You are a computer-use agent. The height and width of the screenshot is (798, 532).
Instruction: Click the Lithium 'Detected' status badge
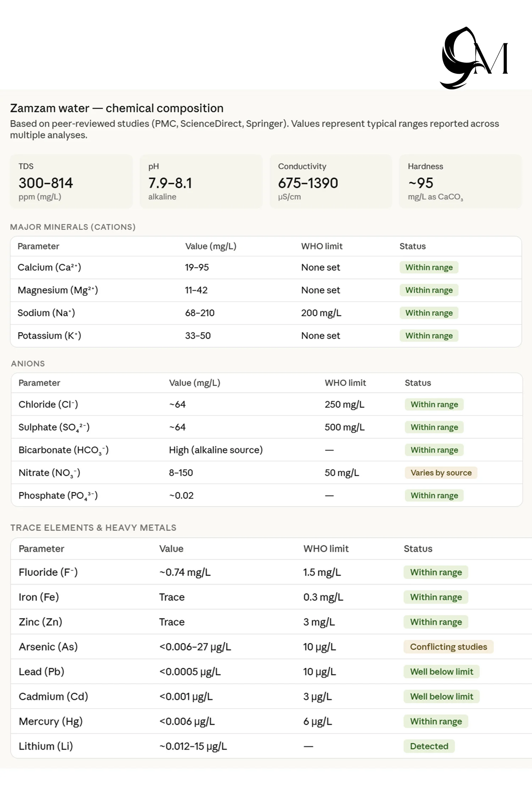[429, 746]
